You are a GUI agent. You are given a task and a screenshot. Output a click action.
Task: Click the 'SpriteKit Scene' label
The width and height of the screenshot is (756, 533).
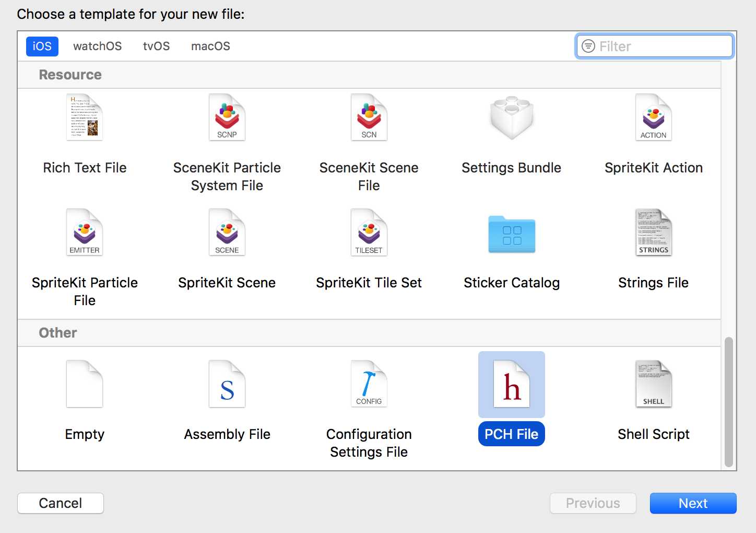click(227, 283)
